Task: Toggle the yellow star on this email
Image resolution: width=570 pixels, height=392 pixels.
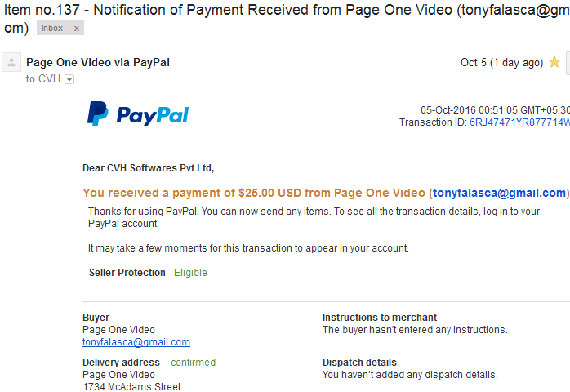Action: 554,62
